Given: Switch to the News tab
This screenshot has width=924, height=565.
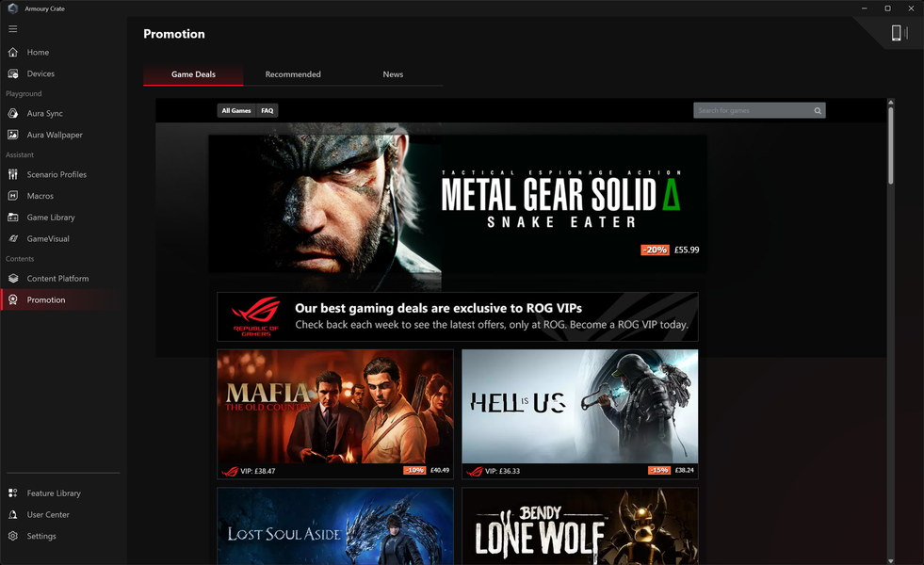Looking at the screenshot, I should [x=393, y=74].
